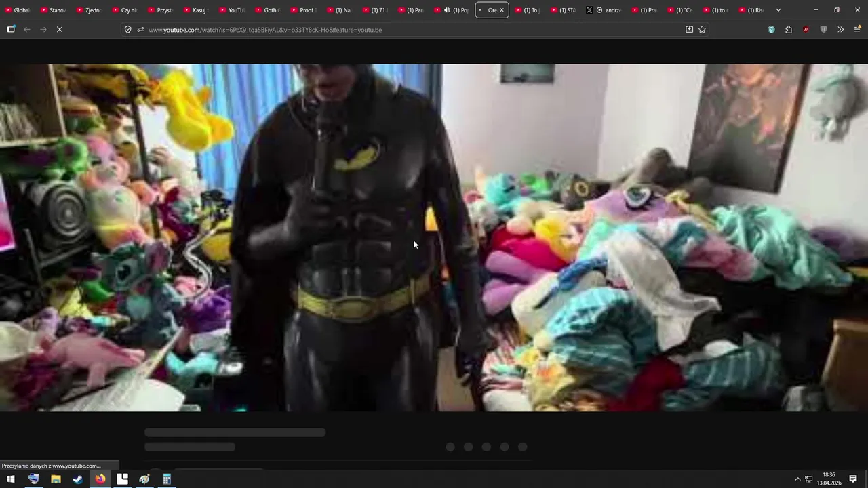This screenshot has width=868, height=488.
Task: Switch to the 'Stanov' tab
Action: 54,10
